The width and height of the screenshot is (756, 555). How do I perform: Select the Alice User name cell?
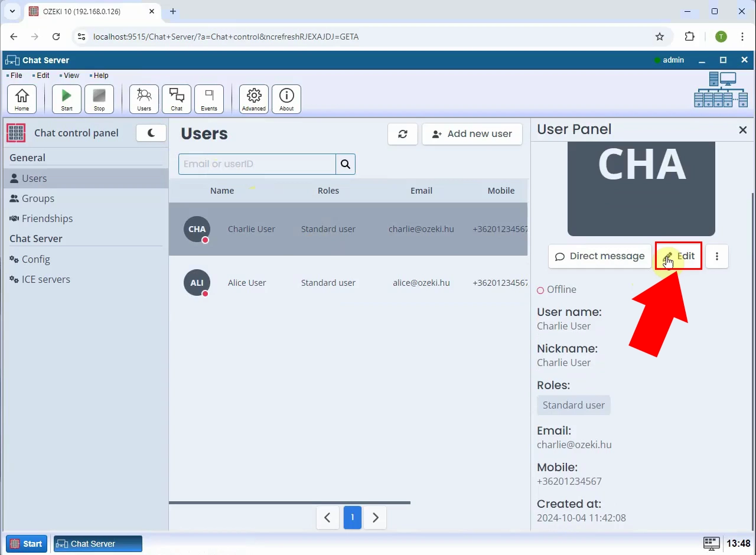click(247, 283)
